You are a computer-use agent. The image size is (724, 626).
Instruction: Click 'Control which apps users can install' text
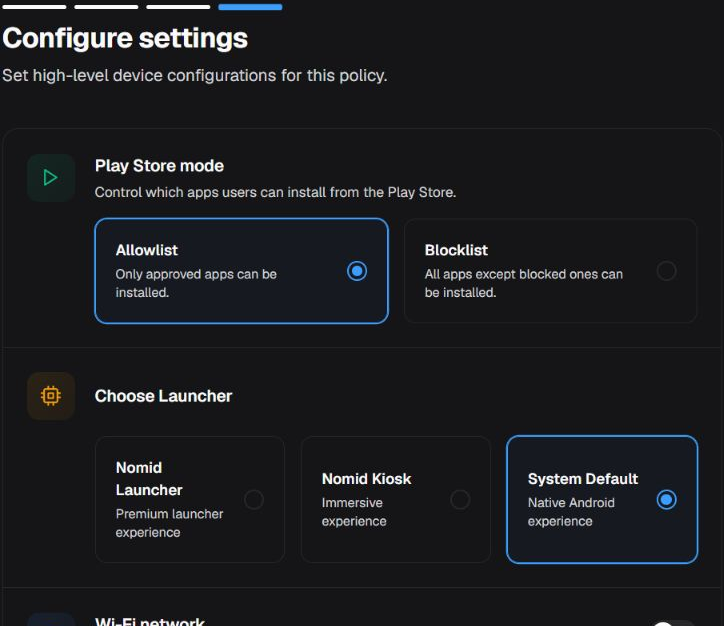coord(275,192)
